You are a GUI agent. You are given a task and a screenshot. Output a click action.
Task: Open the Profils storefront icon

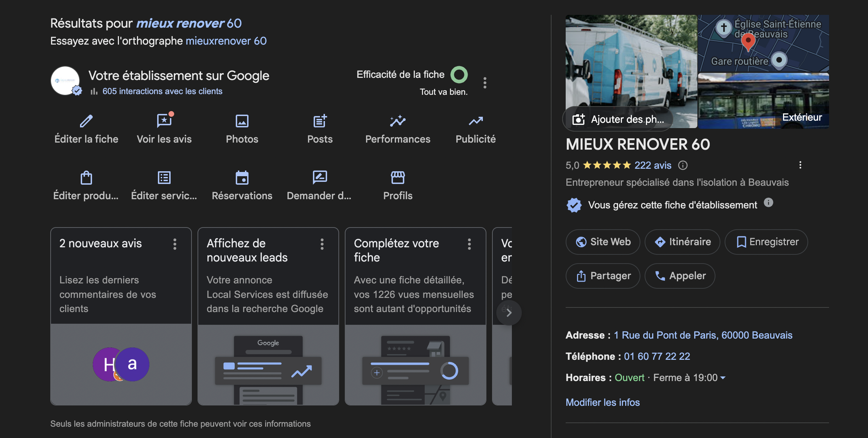pyautogui.click(x=398, y=178)
